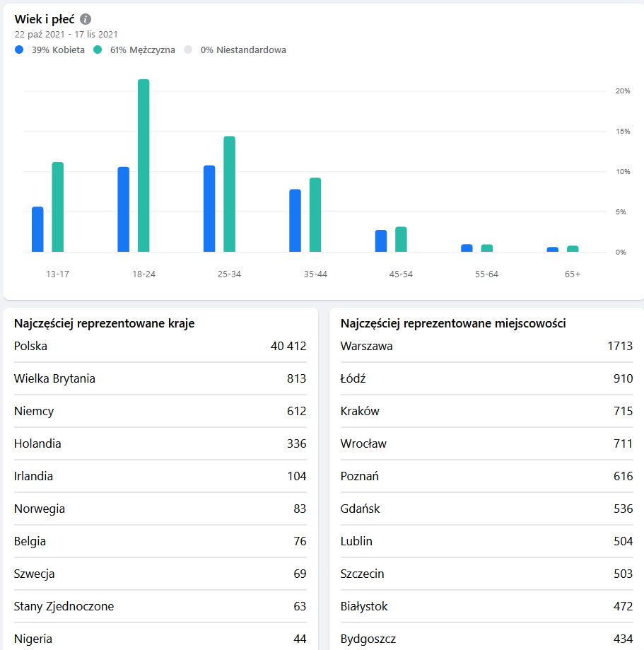The height and width of the screenshot is (650, 644).
Task: Click the Nigeria country row
Action: (160, 639)
